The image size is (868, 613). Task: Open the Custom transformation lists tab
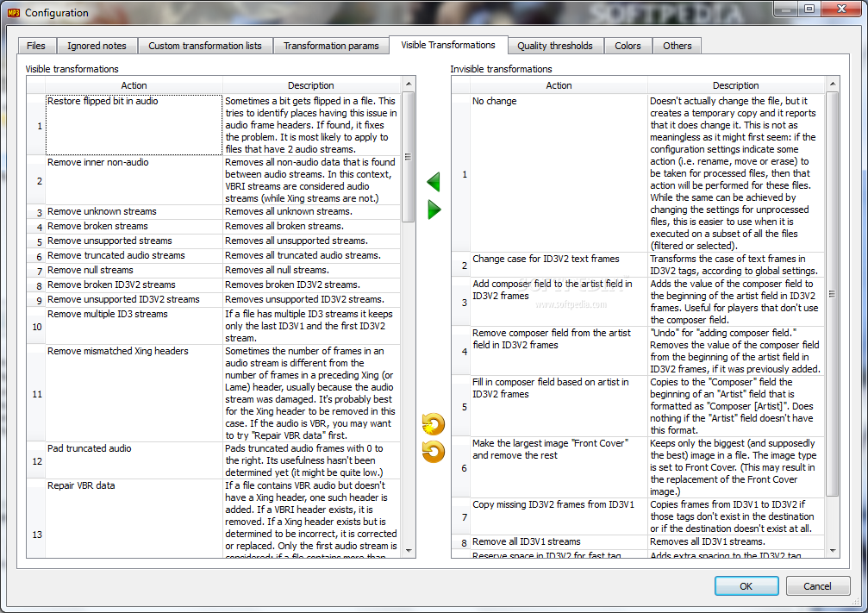(x=205, y=46)
